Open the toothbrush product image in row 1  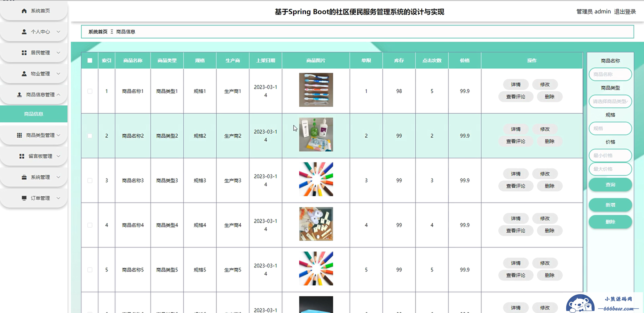click(316, 90)
